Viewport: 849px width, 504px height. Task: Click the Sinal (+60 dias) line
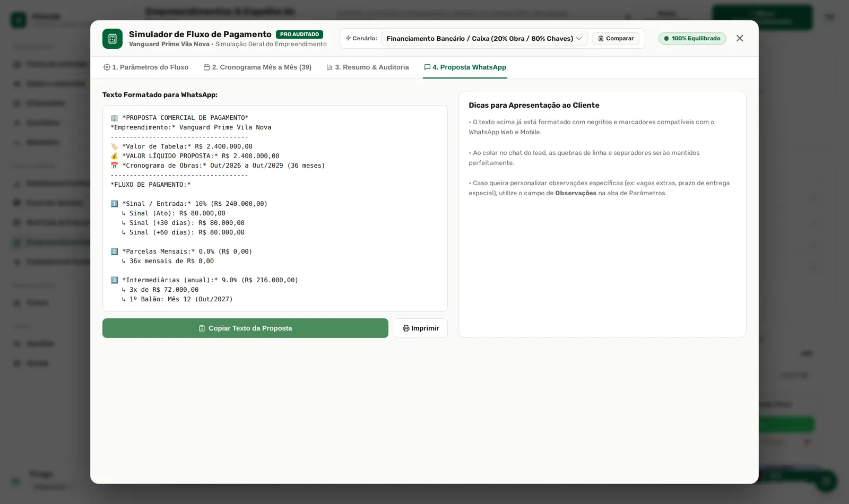click(x=183, y=232)
